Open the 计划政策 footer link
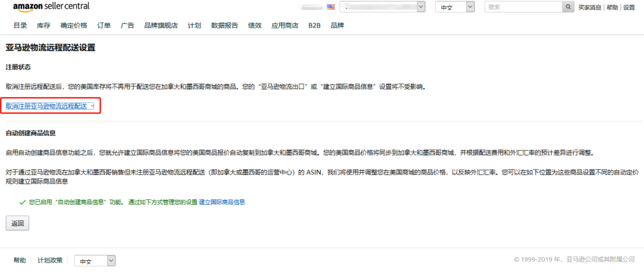The width and height of the screenshot is (644, 275). coord(50,260)
